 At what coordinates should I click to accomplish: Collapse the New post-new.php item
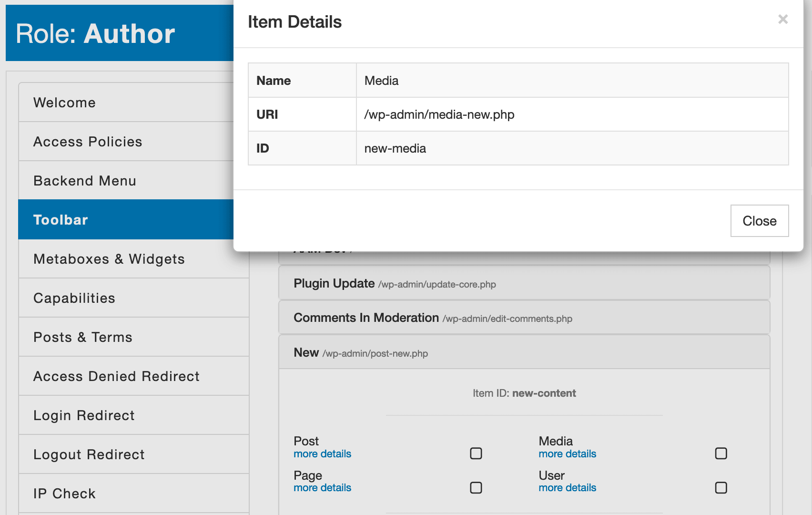(x=524, y=352)
